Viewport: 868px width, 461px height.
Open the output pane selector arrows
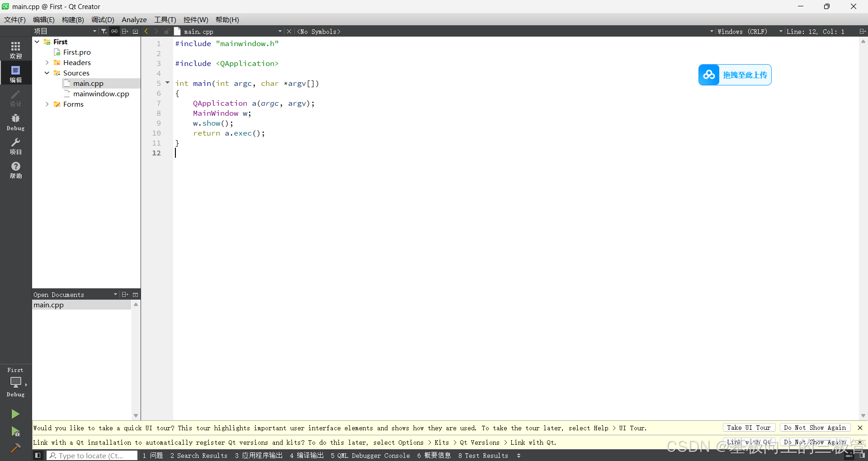pos(519,456)
